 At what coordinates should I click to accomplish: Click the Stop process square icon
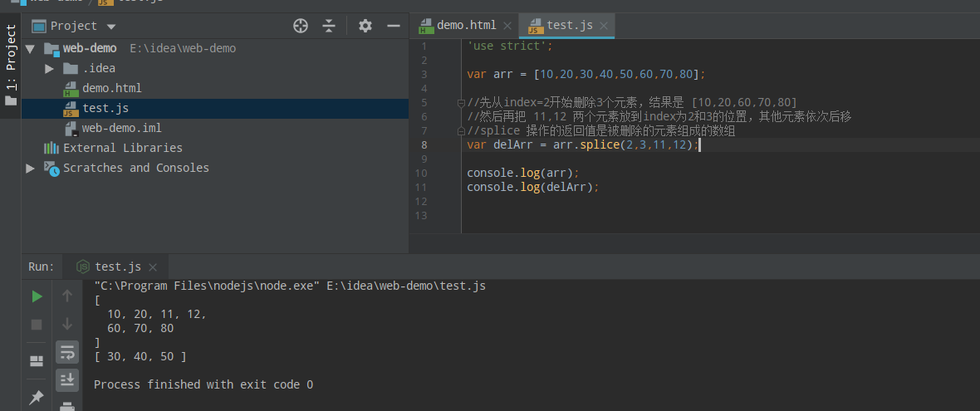coord(37,324)
